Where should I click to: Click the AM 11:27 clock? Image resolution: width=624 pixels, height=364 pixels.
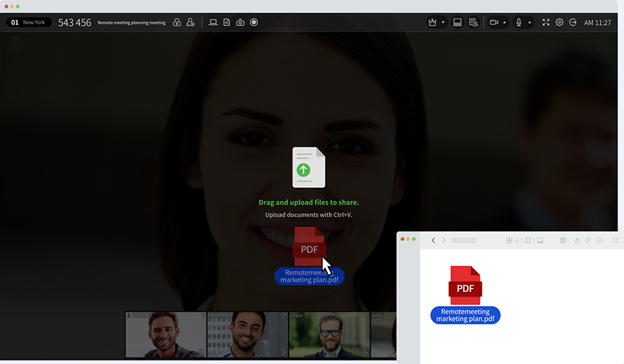click(597, 23)
